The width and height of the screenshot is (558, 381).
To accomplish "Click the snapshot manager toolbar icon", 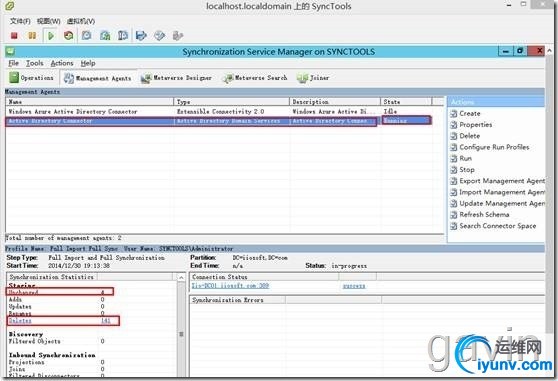I will point(123,36).
